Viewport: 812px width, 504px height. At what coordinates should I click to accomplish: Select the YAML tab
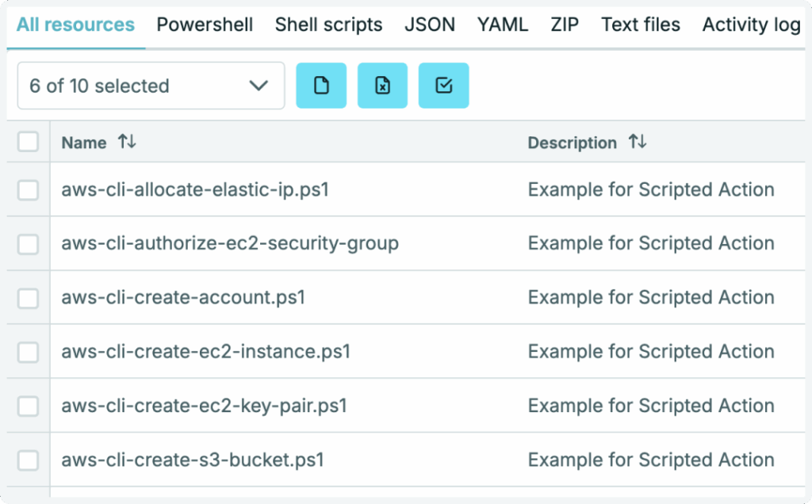pos(503,25)
